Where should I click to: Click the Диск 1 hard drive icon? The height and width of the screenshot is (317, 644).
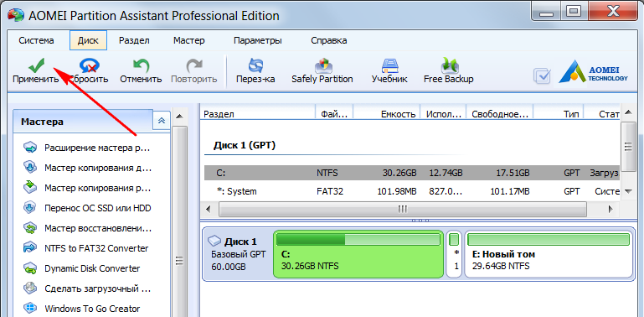pyautogui.click(x=214, y=241)
